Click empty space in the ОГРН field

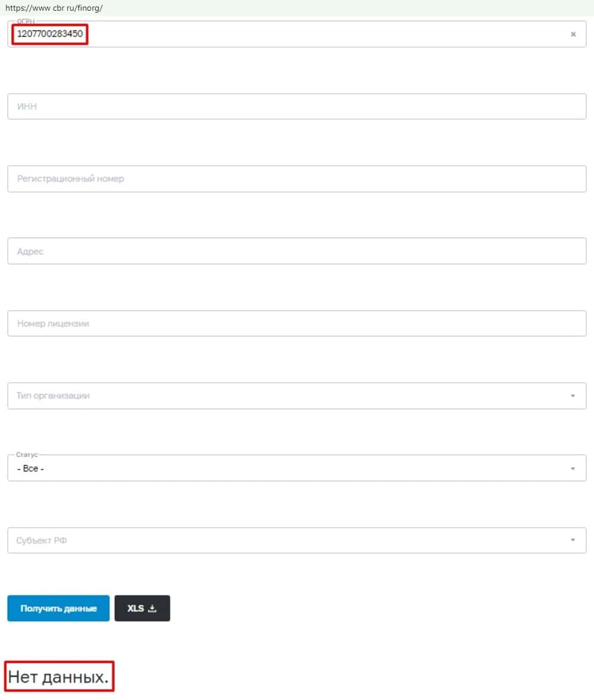(327, 34)
